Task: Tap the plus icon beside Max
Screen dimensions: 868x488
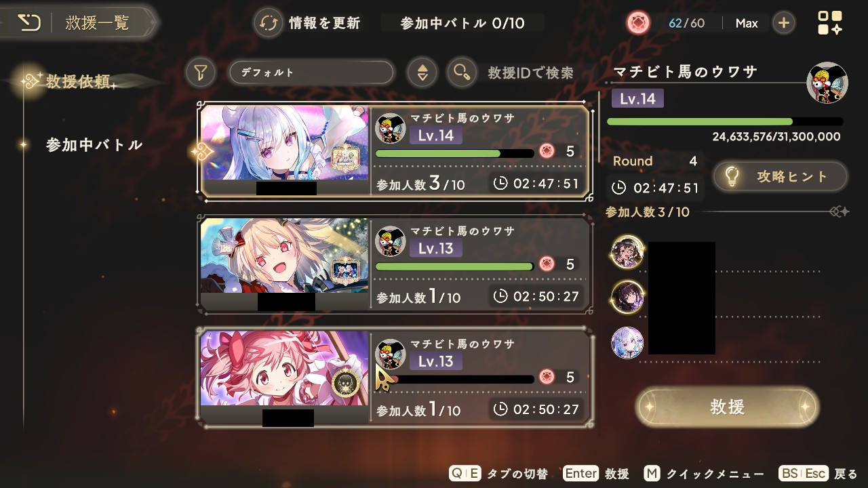Action: [783, 23]
